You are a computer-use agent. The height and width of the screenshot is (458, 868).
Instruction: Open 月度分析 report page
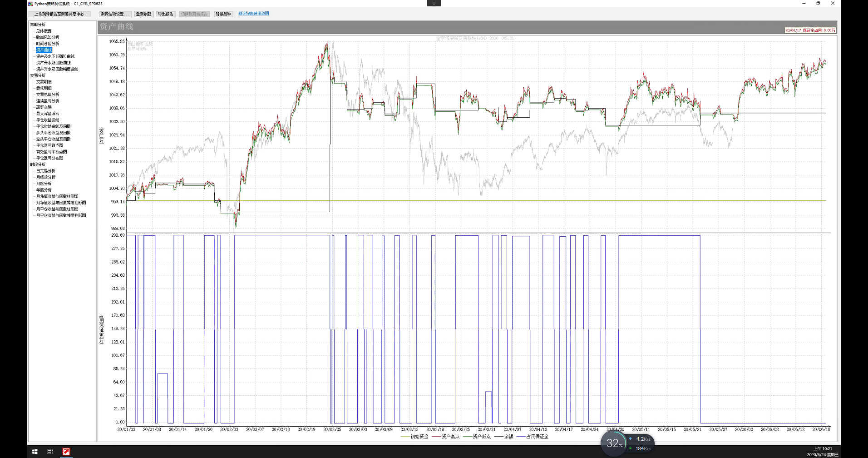coord(44,184)
